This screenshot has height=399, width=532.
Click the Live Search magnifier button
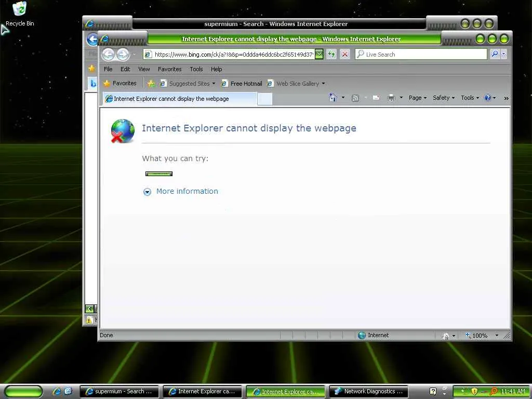pos(495,54)
